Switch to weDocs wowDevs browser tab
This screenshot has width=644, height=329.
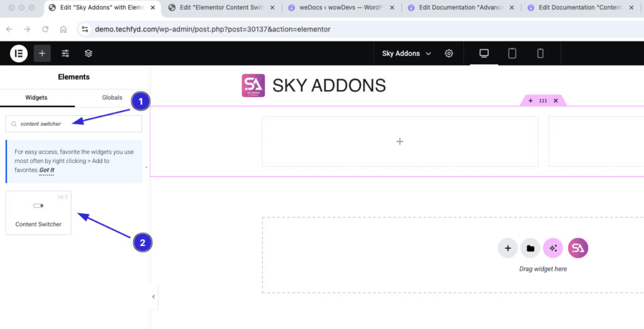pos(341,8)
